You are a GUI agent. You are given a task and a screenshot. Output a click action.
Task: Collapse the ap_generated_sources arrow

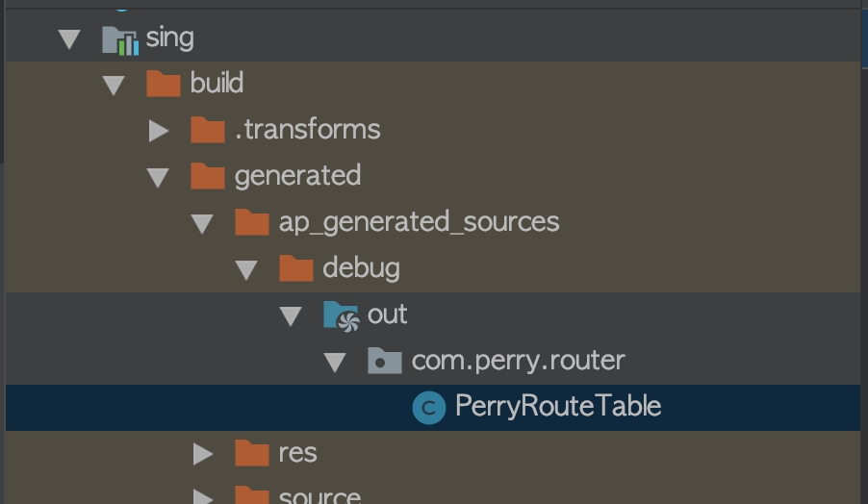[202, 223]
